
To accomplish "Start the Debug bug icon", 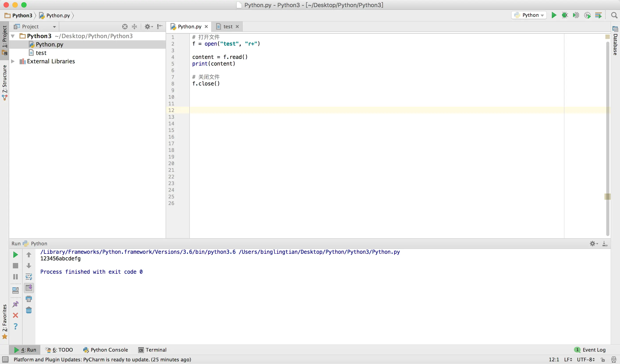I will point(565,15).
